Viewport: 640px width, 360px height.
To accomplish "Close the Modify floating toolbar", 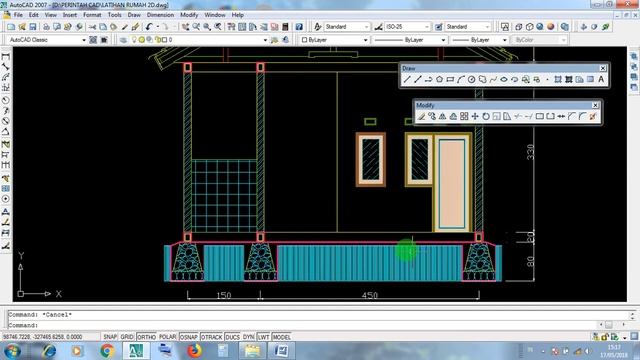I will pyautogui.click(x=595, y=105).
